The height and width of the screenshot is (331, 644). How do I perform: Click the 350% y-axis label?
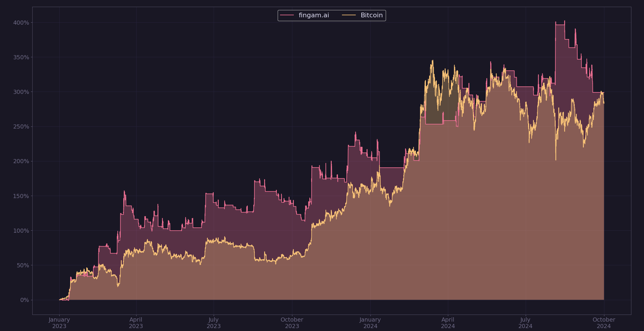(21, 57)
